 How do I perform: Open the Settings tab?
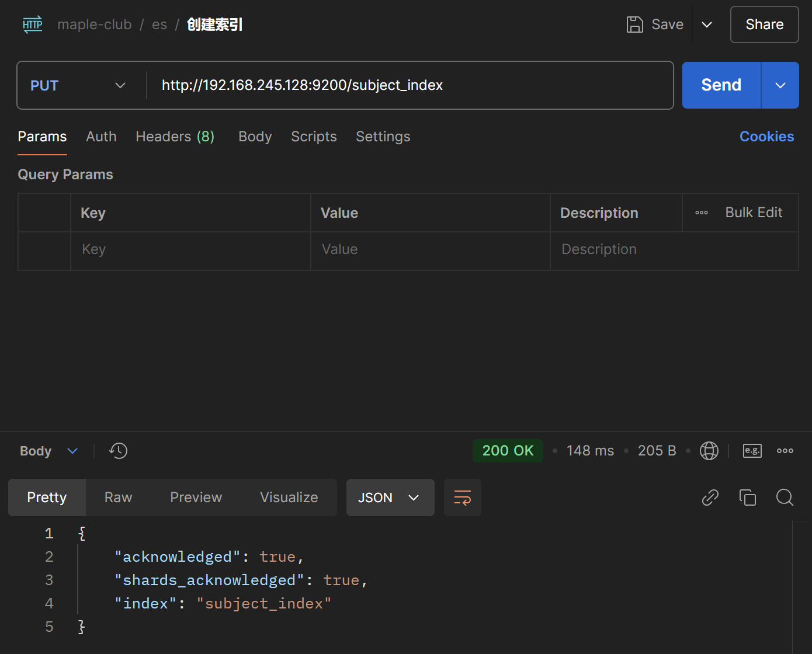(x=383, y=137)
